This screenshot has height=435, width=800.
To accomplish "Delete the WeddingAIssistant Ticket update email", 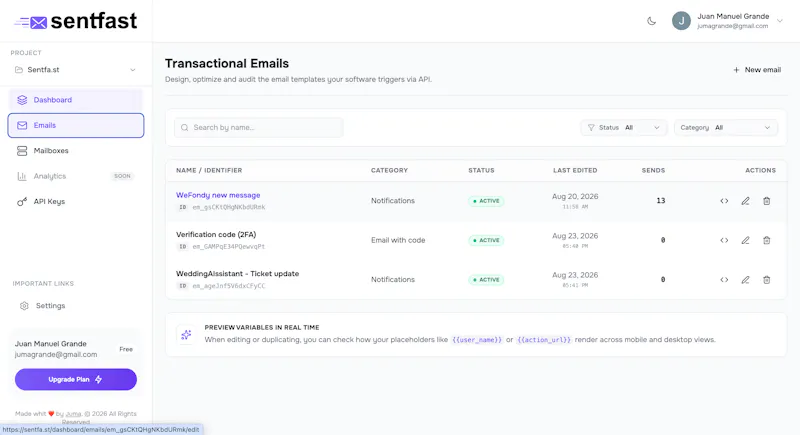I will (x=766, y=279).
